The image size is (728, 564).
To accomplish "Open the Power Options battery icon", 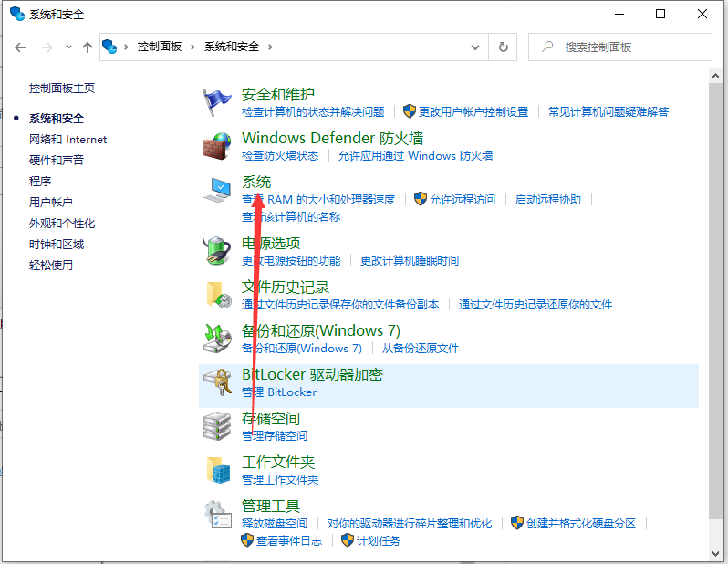I will pos(217,250).
